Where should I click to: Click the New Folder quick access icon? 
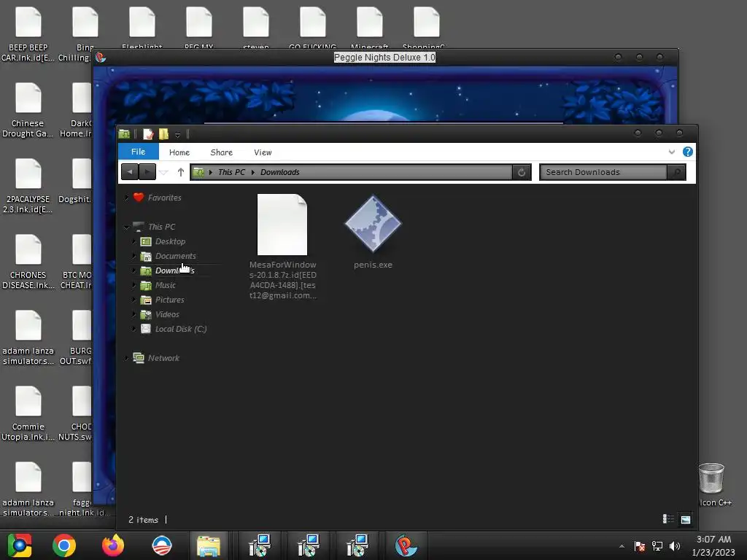pos(163,134)
